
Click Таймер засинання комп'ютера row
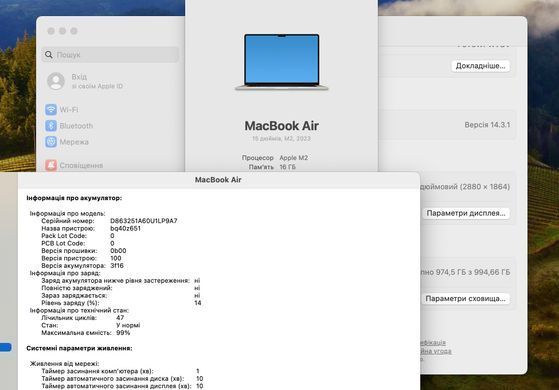[120, 371]
